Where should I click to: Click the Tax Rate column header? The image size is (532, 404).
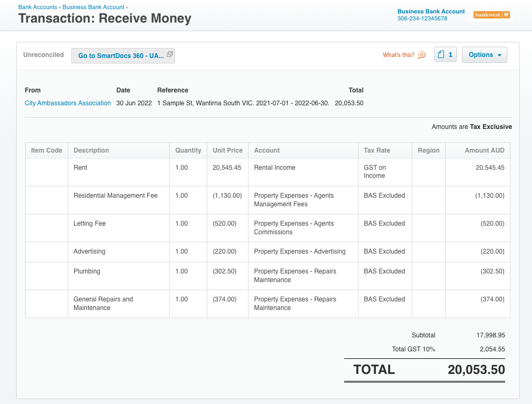(x=377, y=150)
